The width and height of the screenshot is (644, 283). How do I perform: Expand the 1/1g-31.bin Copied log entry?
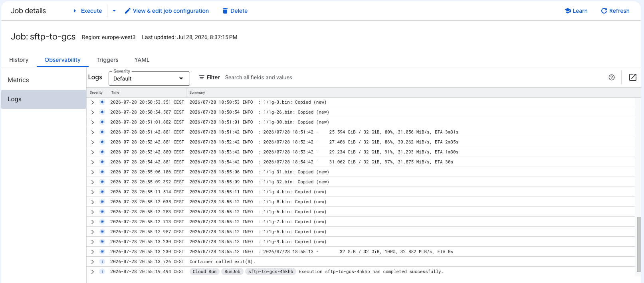pos(93,172)
